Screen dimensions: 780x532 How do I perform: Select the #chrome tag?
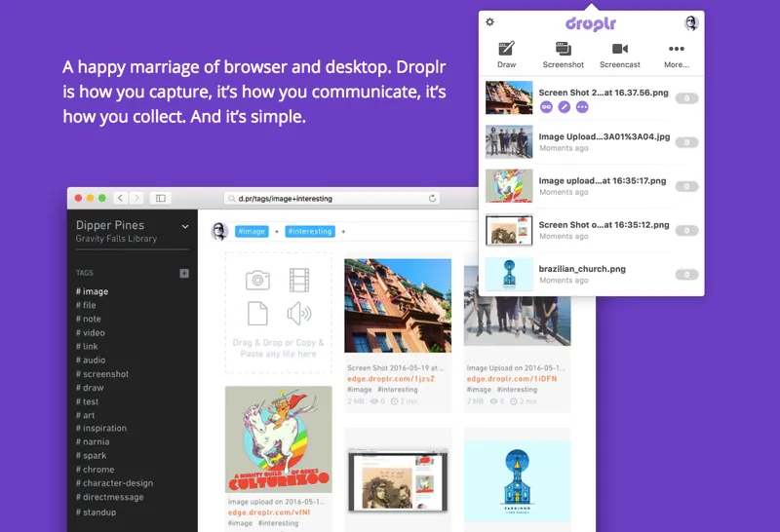(95, 470)
